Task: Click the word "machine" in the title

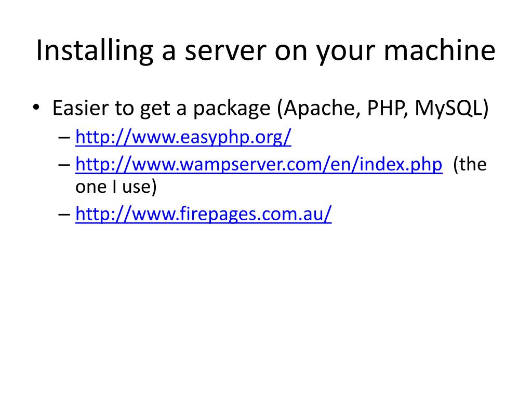Action: click(440, 50)
